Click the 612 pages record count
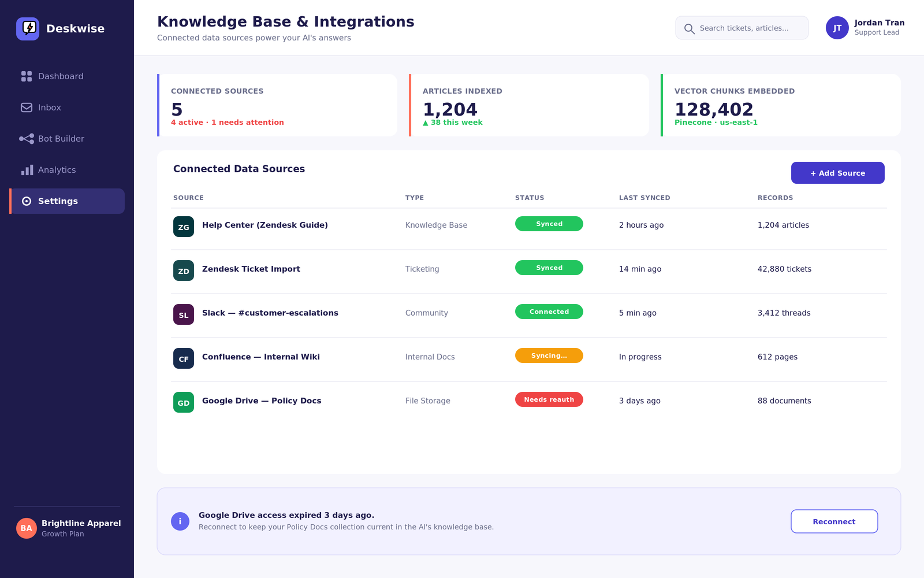This screenshot has height=578, width=924. coord(777,357)
